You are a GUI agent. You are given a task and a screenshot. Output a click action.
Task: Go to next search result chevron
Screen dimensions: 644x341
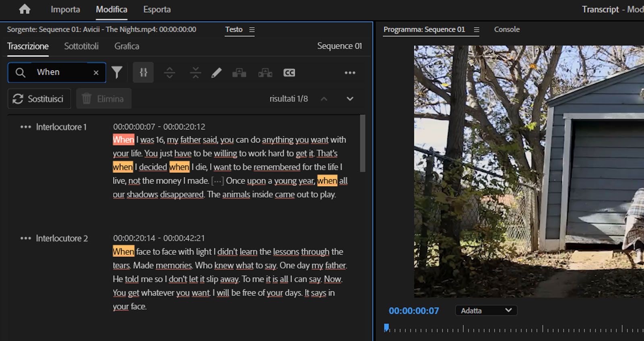point(350,99)
